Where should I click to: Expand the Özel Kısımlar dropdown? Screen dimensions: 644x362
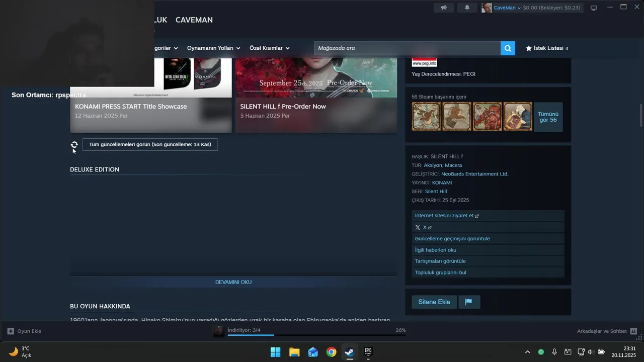pos(270,48)
